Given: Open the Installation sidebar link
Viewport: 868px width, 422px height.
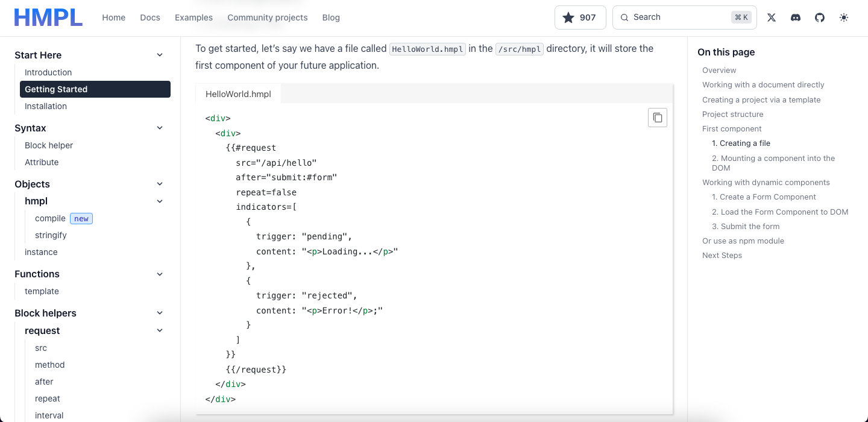Looking at the screenshot, I should pos(46,106).
